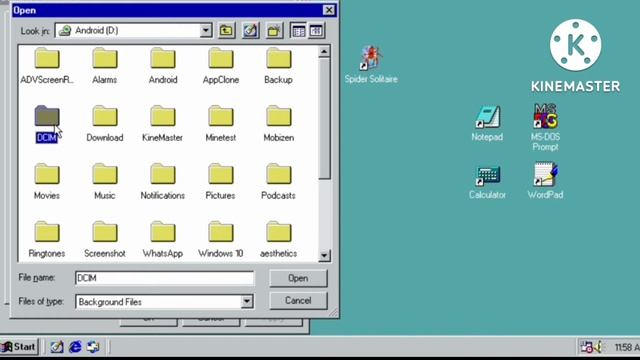Select the Movies folder
Viewport: 640px width, 360px height.
click(47, 182)
